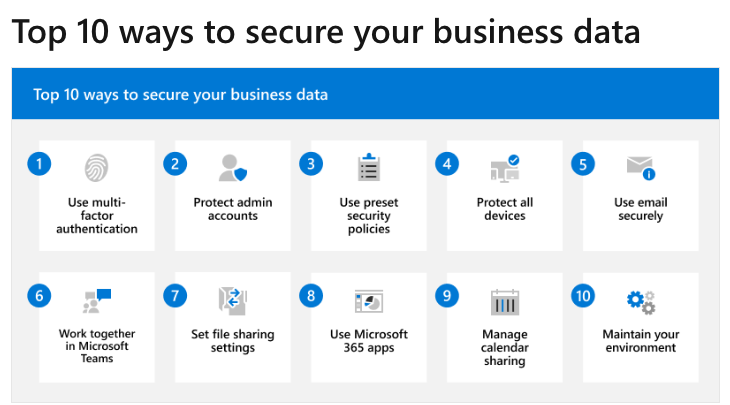Click the admin account shield icon
The image size is (730, 405).
[x=232, y=167]
